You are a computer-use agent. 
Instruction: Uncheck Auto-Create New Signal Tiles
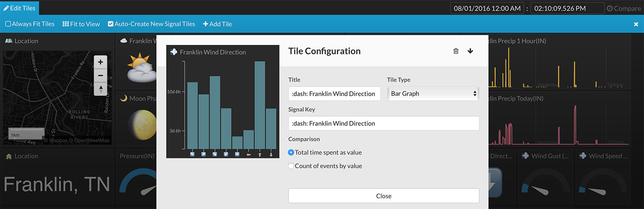[110, 24]
